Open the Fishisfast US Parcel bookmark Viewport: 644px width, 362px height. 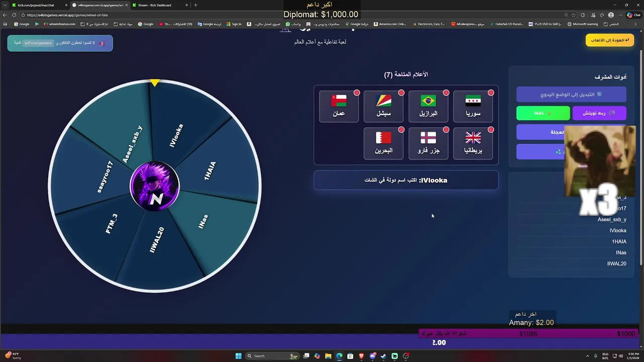click(506, 24)
